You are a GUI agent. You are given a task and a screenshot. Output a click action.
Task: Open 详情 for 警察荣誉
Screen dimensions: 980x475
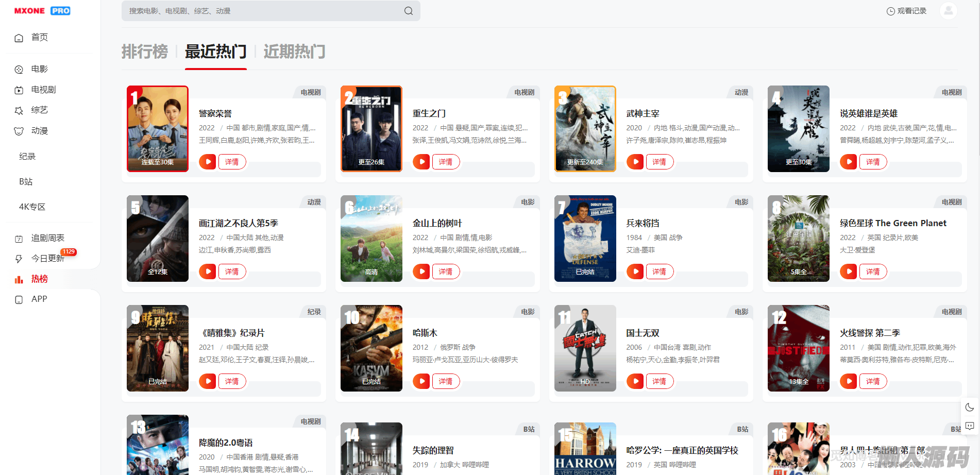(232, 162)
